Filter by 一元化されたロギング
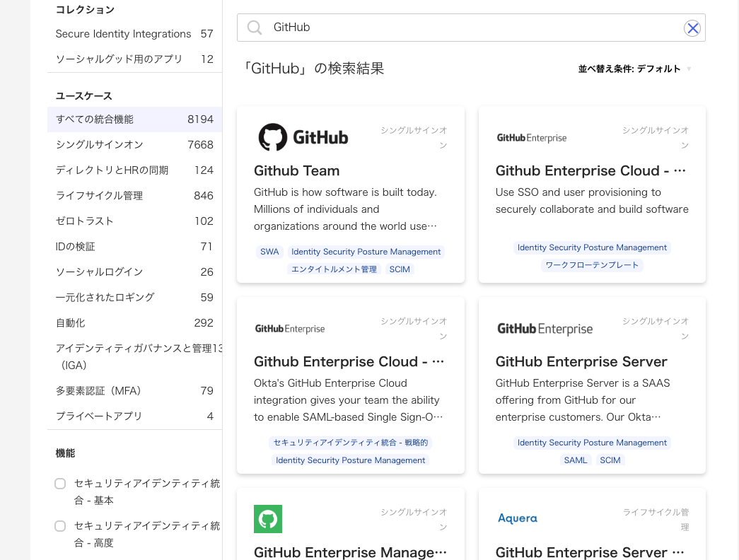739x560 pixels. (x=134, y=298)
